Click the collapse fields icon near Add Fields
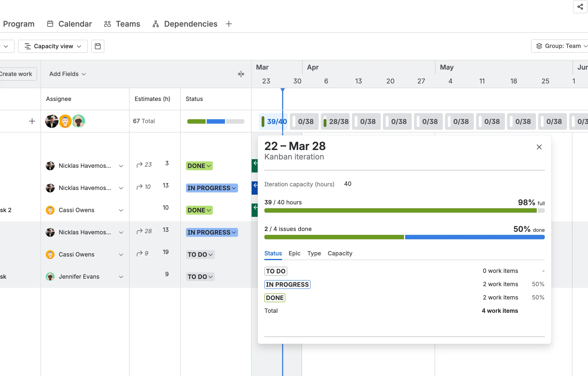Viewport: 588px width, 376px height. (x=241, y=74)
